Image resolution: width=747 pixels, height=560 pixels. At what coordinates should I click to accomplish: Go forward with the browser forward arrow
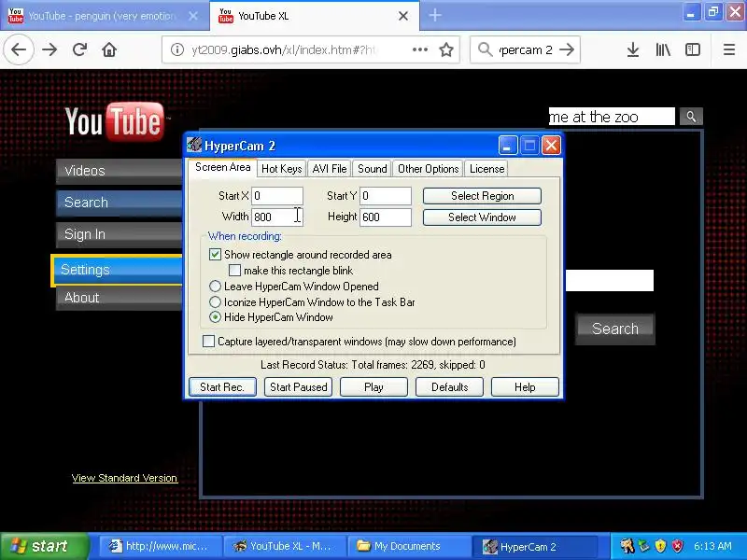click(49, 49)
